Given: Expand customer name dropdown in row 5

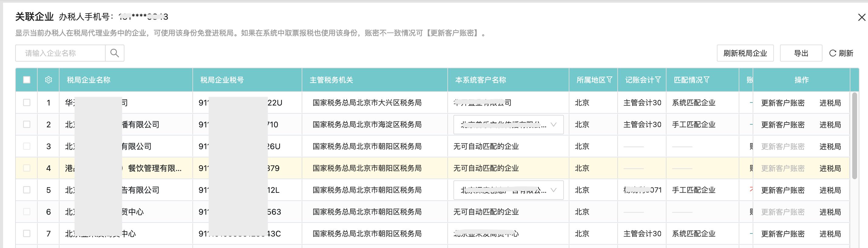Looking at the screenshot, I should 553,190.
